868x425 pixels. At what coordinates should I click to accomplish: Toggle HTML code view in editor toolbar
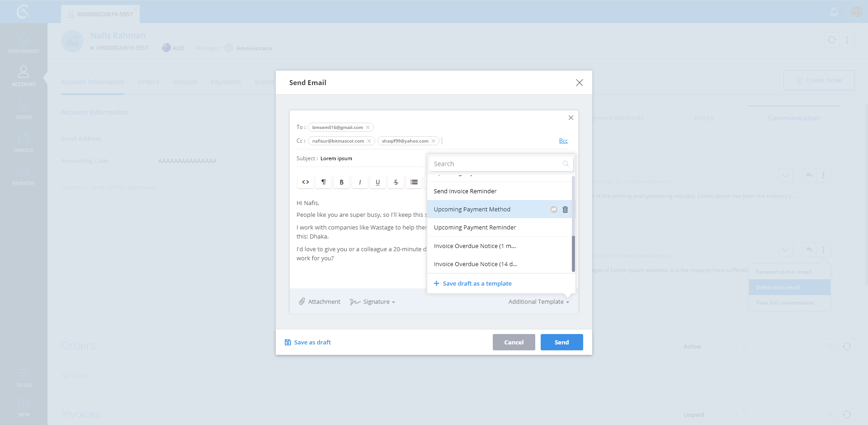pos(306,182)
